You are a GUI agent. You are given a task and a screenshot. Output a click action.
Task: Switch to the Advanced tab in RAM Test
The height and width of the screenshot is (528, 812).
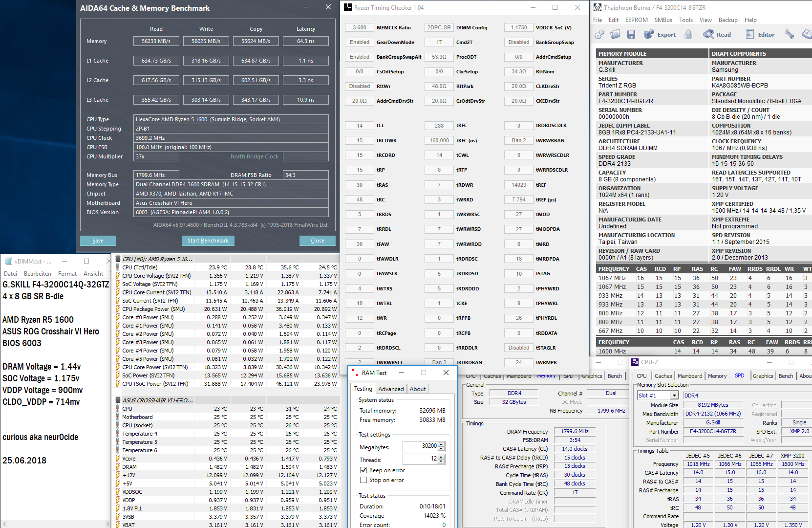(x=391, y=389)
